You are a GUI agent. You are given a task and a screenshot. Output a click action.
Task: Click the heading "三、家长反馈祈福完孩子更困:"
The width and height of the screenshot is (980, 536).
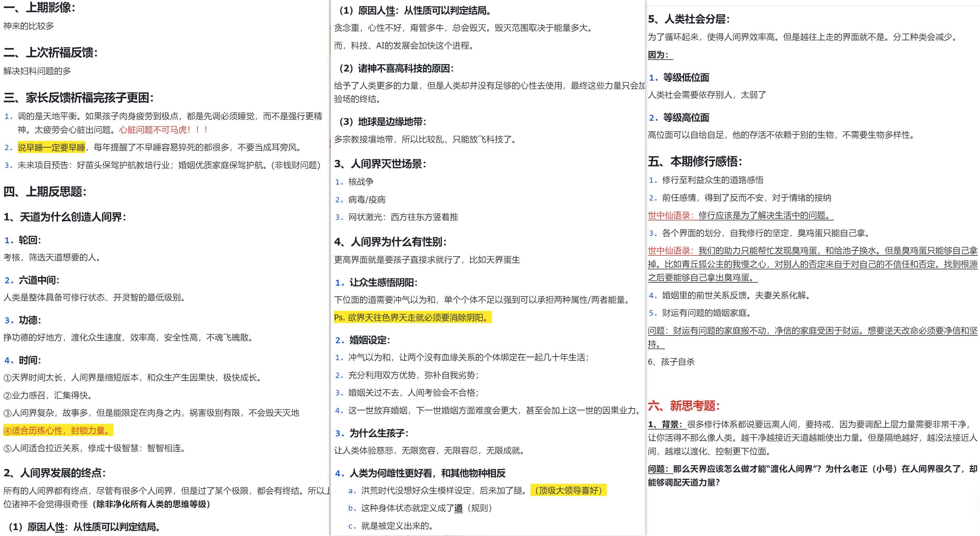[79, 98]
